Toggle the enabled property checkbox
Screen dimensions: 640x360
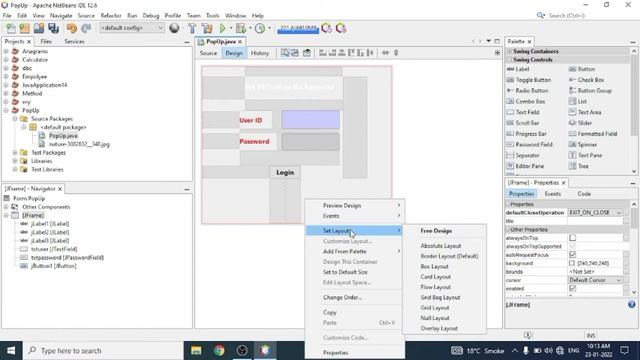pos(573,288)
